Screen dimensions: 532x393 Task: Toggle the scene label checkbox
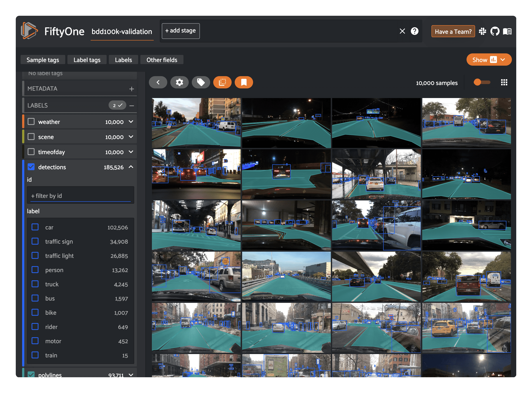pos(31,137)
